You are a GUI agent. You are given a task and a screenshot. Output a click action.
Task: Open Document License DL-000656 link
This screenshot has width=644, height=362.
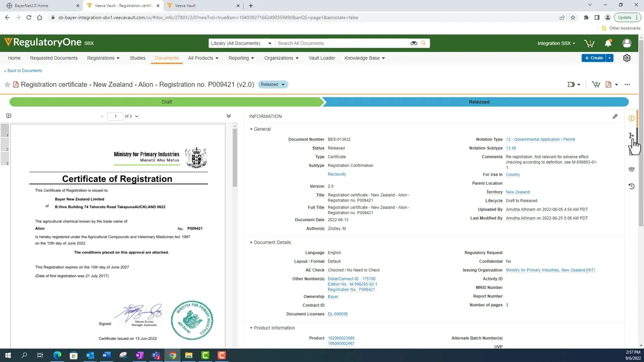[338, 314]
